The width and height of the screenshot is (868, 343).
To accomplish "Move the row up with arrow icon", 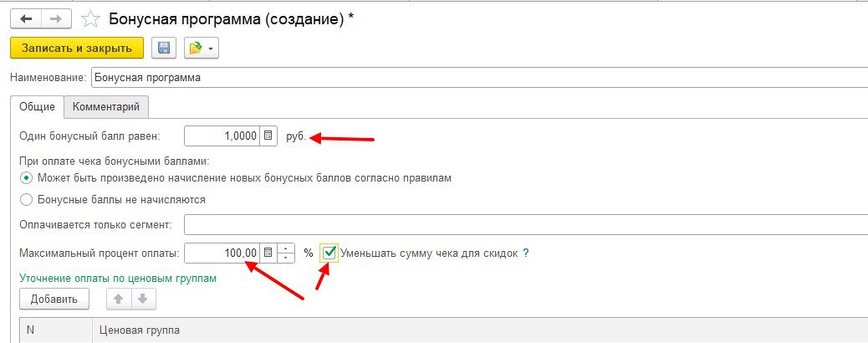I will pyautogui.click(x=117, y=299).
